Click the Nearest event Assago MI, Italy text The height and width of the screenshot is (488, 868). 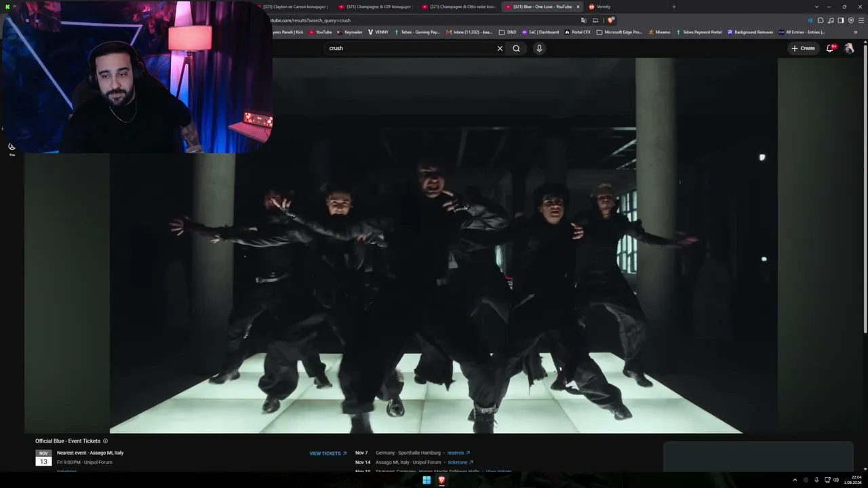tap(90, 453)
